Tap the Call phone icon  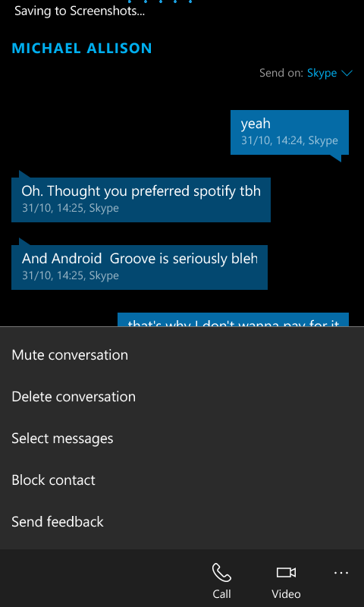(x=221, y=573)
